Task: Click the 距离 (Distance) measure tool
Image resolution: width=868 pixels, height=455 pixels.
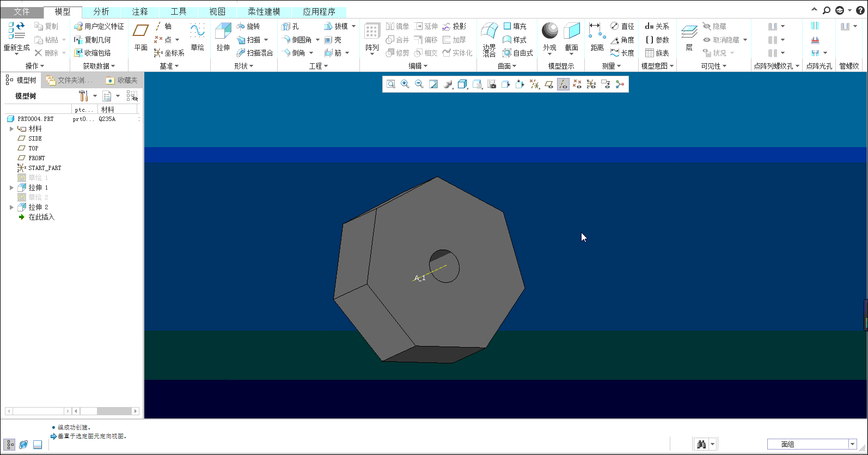Action: coord(597,37)
